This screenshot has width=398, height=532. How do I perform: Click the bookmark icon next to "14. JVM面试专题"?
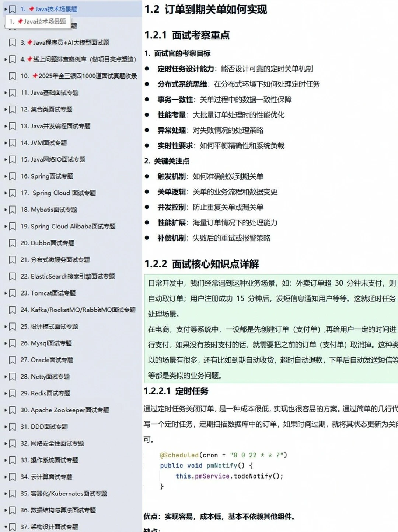[12, 143]
